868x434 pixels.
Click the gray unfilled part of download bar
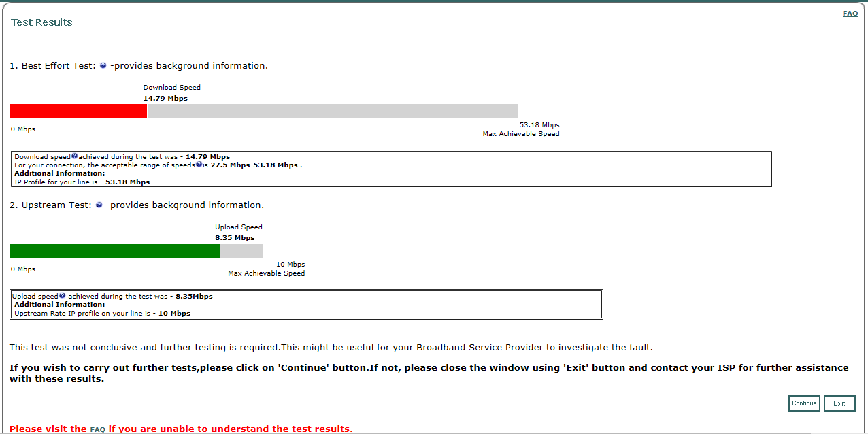(x=332, y=112)
